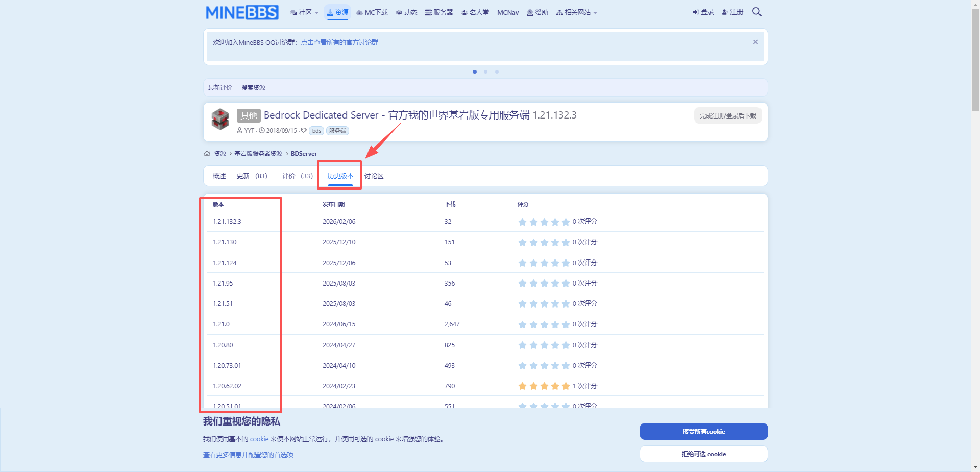This screenshot has width=980, height=472.
Task: Click the register icon 注册
Action: pos(732,12)
